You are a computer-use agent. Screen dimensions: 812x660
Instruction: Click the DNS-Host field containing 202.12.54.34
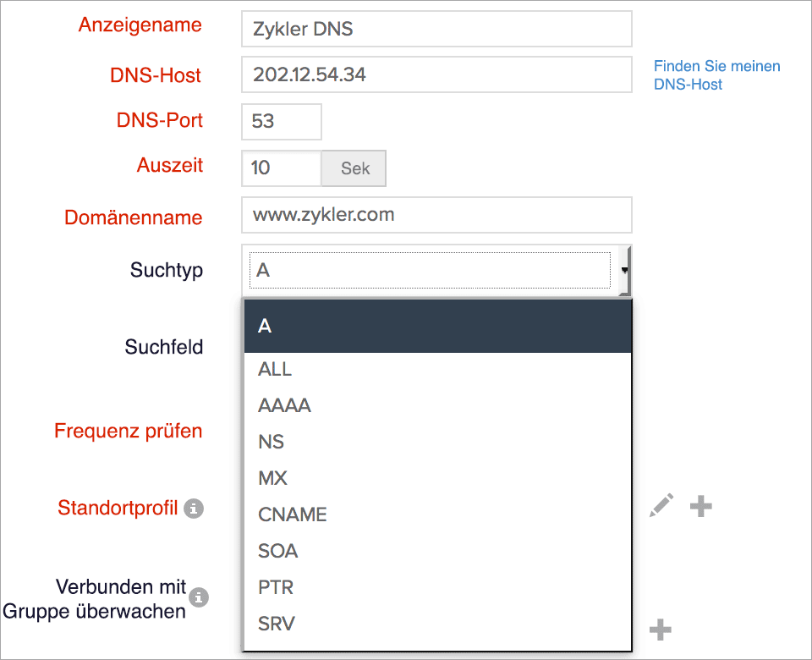click(436, 74)
